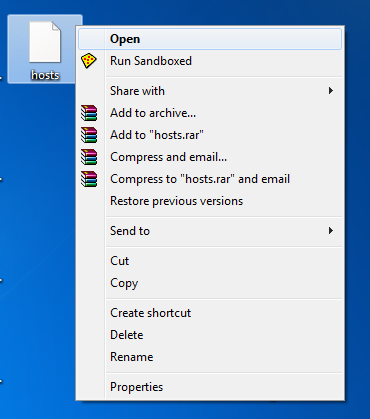
Task: Select Create shortcut option
Action: point(210,313)
